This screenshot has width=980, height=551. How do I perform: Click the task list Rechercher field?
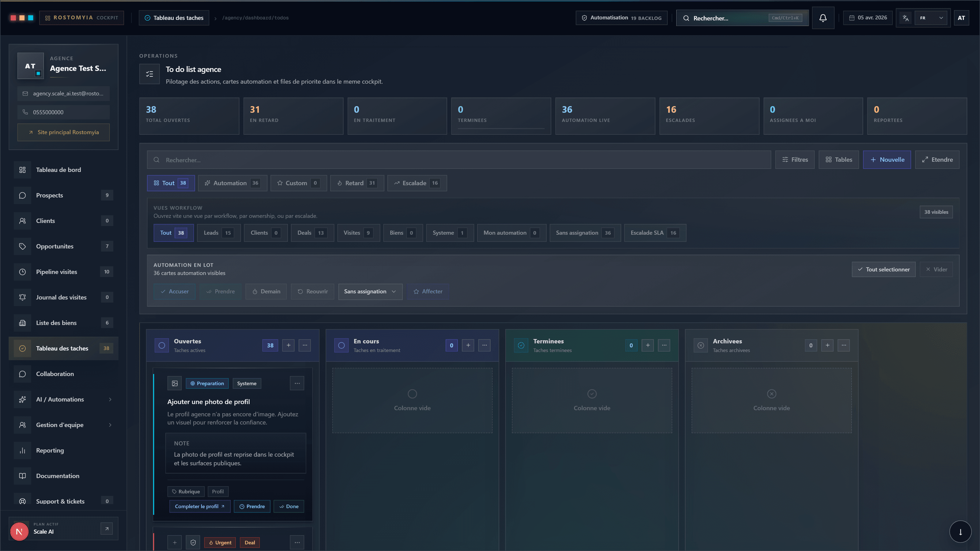point(459,160)
